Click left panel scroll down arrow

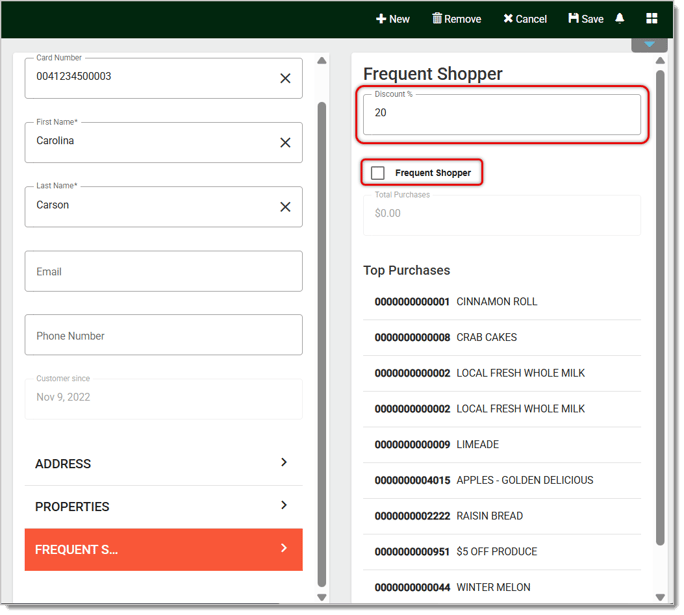(322, 597)
